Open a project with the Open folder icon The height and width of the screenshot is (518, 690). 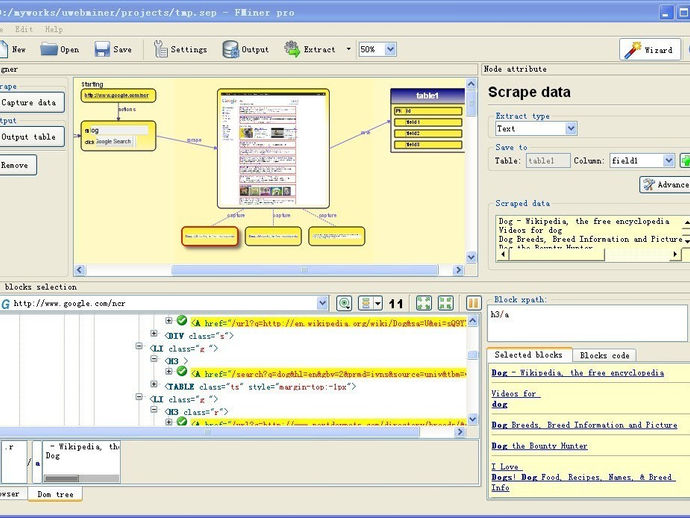pos(49,49)
